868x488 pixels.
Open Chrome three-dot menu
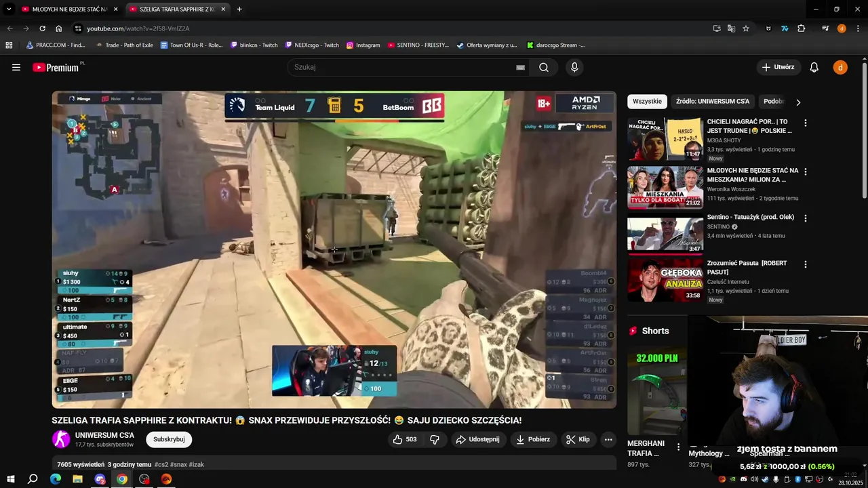[x=858, y=28]
